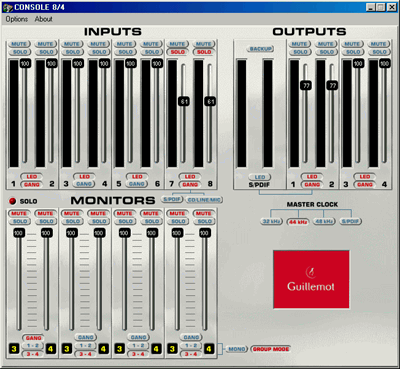Screen dimensions: 400x369
Task: Solo output channel 1
Action: [300, 52]
